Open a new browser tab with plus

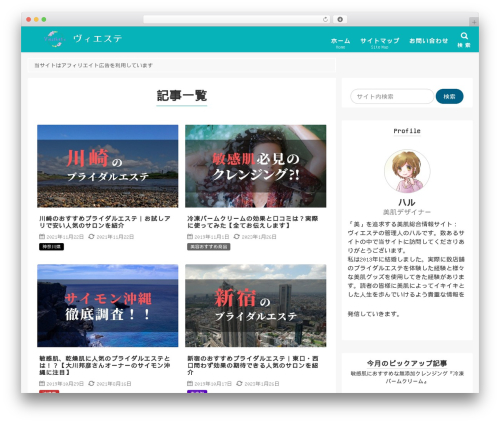[x=474, y=22]
